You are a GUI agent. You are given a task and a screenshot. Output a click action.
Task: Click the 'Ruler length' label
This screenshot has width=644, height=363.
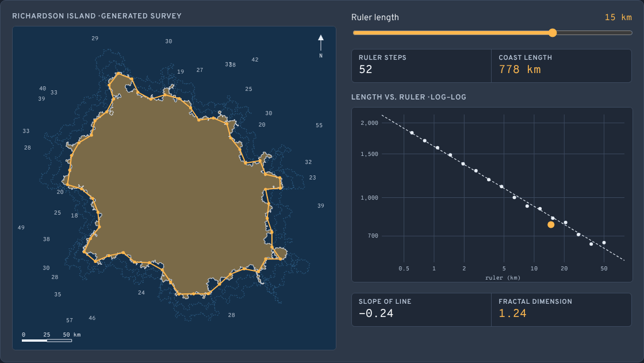375,17
